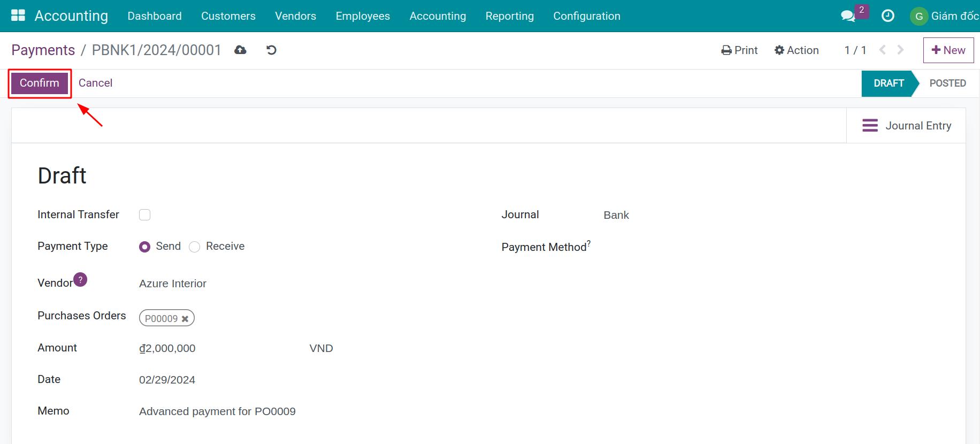Open the Journal field showing Bank

[x=616, y=215]
